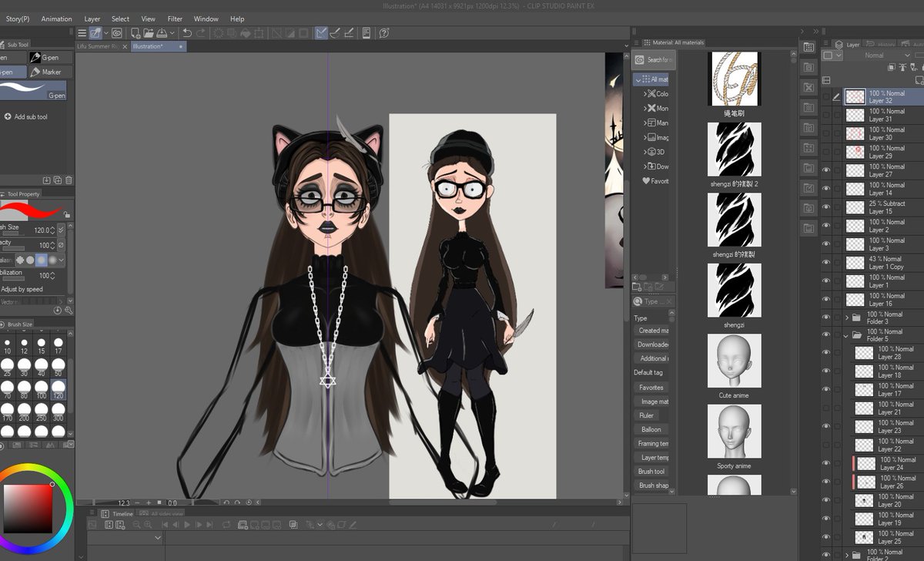Image resolution: width=924 pixels, height=561 pixels.
Task: Click the Save toolbar icon
Action: (162, 33)
